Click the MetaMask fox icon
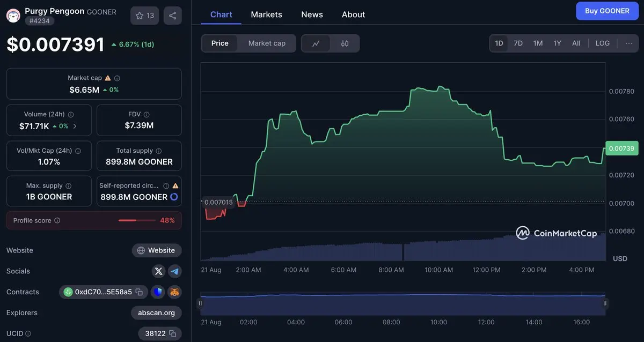Image resolution: width=644 pixels, height=342 pixels. point(175,292)
